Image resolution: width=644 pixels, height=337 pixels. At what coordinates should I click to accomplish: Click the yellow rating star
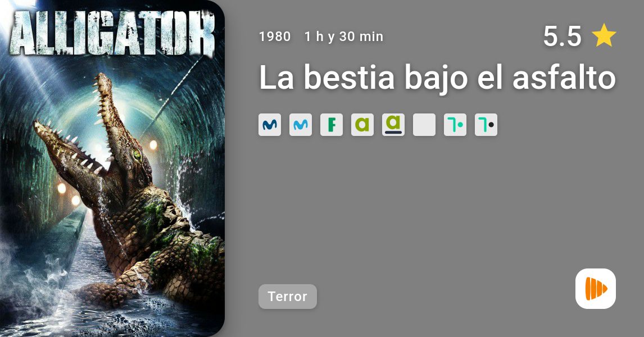click(604, 36)
